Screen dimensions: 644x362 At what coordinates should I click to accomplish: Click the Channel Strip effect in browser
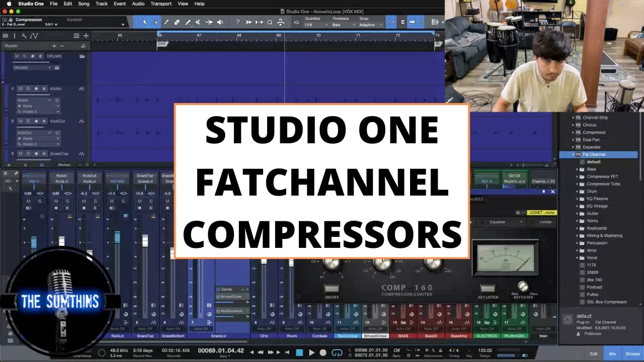595,118
